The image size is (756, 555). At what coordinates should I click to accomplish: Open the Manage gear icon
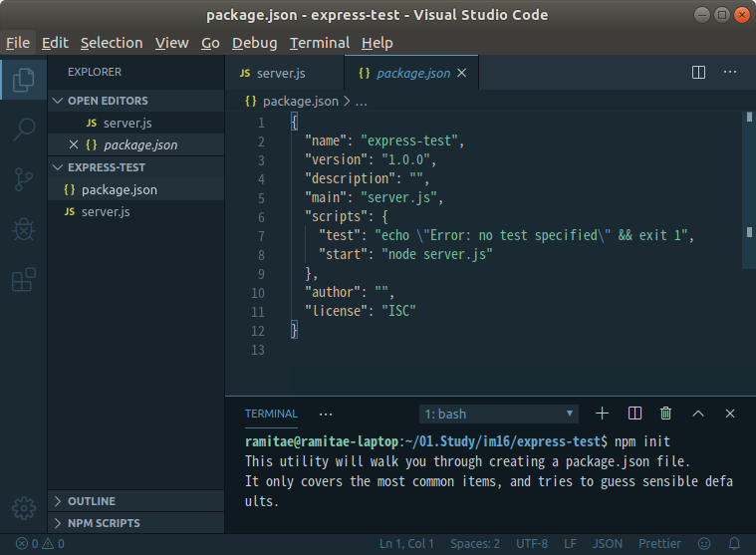click(x=23, y=508)
